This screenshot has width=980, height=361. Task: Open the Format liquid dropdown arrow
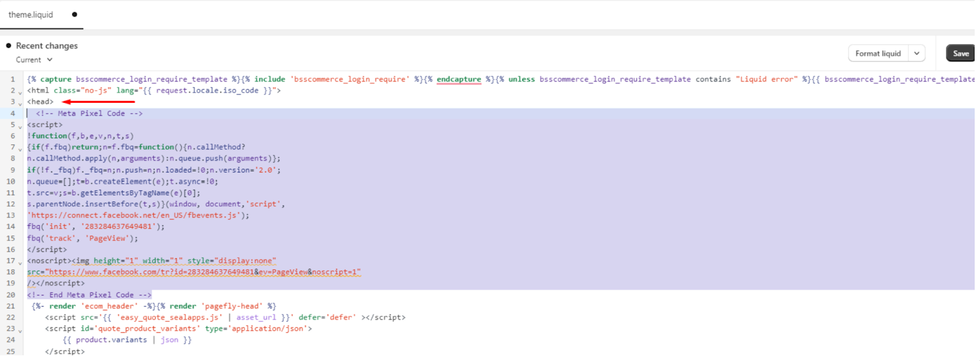(916, 53)
